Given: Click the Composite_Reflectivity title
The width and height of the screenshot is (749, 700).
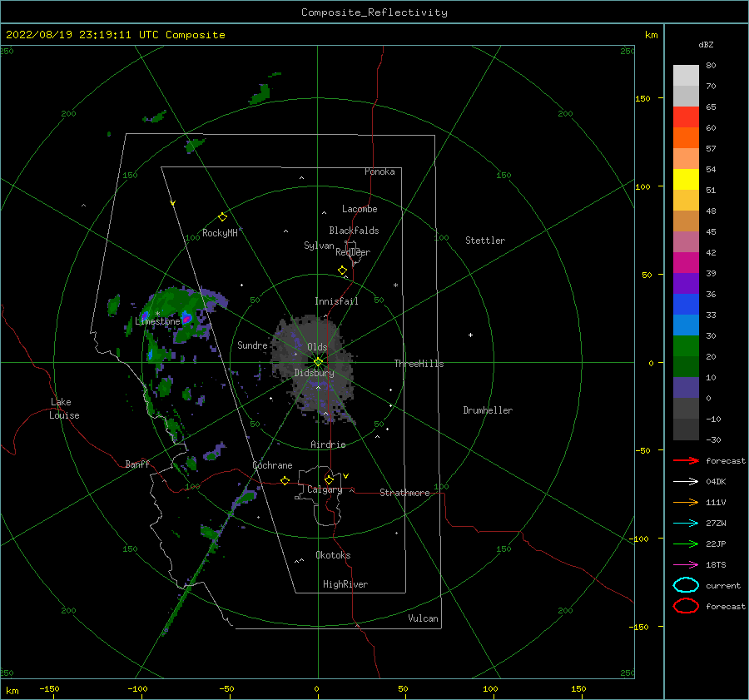Looking at the screenshot, I should point(374,12).
